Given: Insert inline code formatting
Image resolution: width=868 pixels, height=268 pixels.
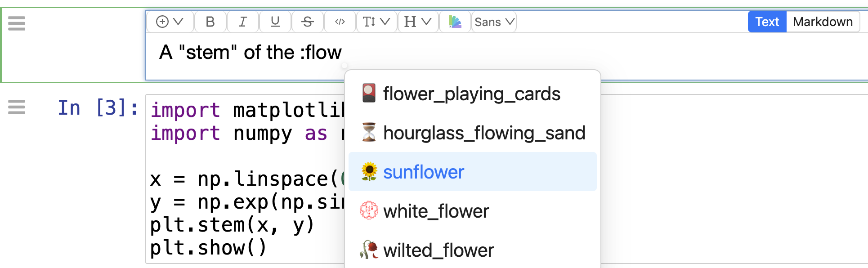Looking at the screenshot, I should click(340, 22).
